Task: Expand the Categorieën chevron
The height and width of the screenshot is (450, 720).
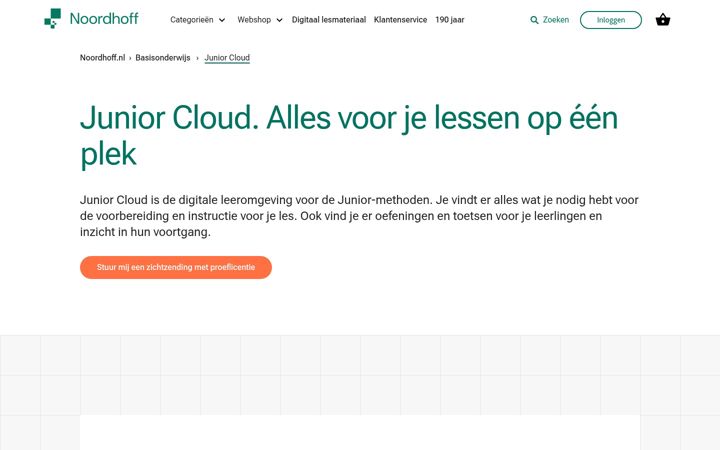Action: (222, 20)
